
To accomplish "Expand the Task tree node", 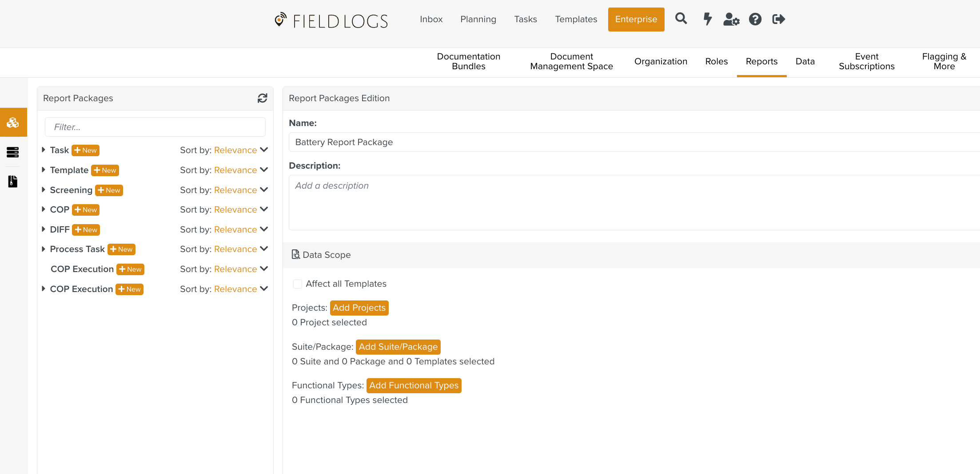I will 44,150.
